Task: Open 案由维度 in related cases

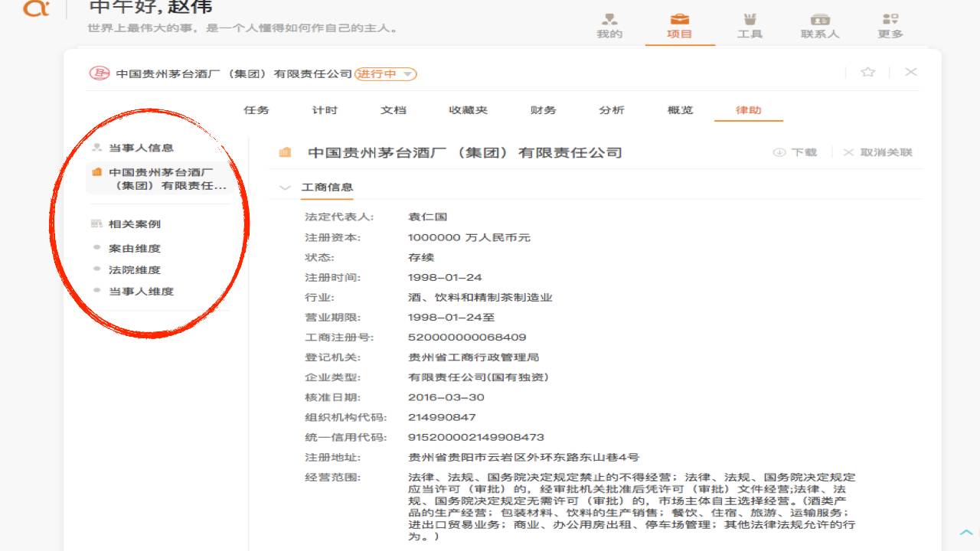Action: 135,249
